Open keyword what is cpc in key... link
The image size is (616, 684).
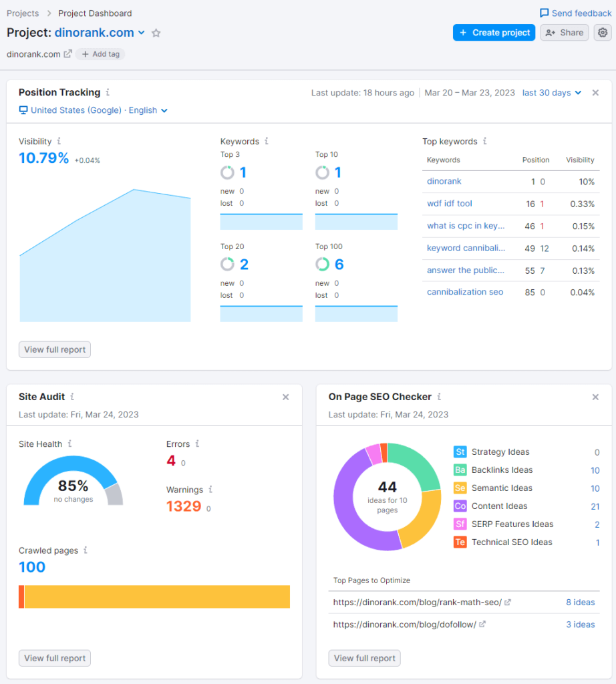(x=466, y=226)
